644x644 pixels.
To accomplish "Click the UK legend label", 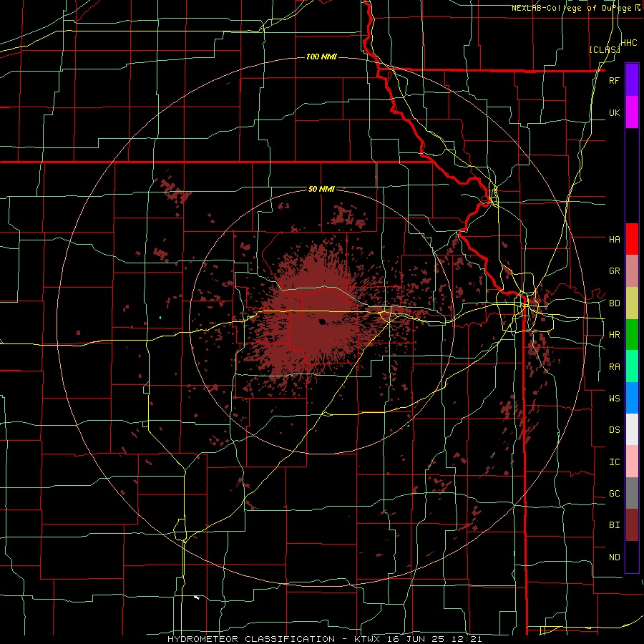I will pyautogui.click(x=614, y=112).
